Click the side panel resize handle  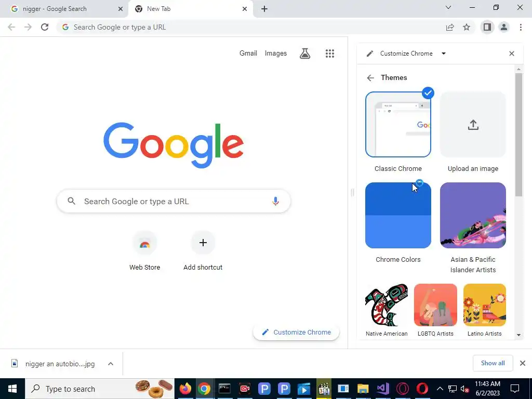click(352, 192)
